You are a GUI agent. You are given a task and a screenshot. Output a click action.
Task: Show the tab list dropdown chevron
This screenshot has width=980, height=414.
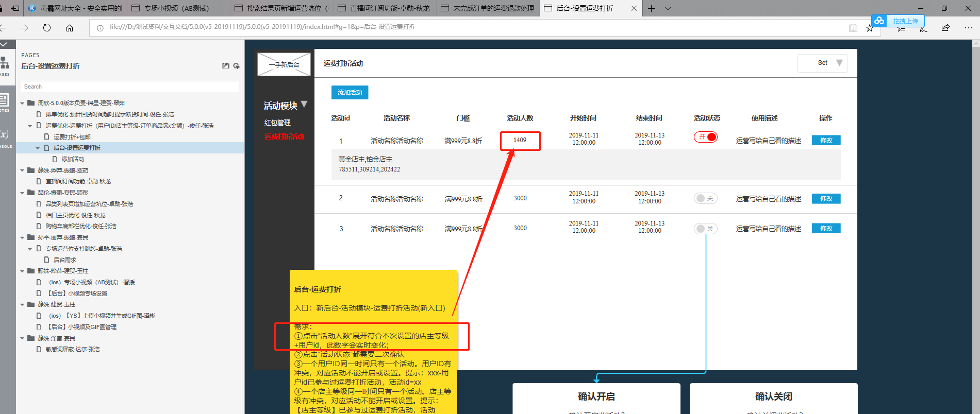pos(668,8)
